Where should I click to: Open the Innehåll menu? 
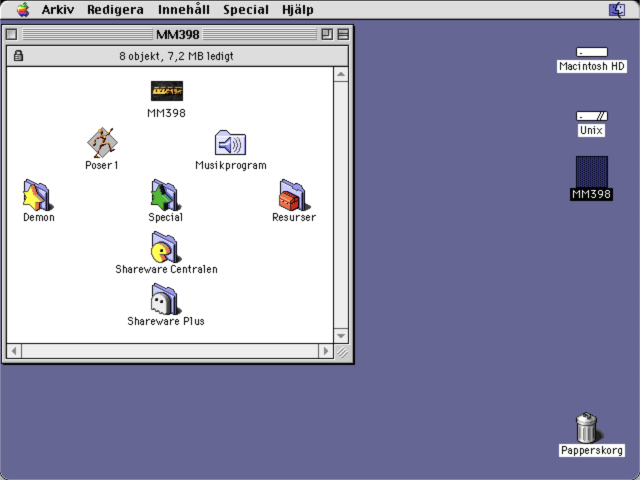pos(184,9)
